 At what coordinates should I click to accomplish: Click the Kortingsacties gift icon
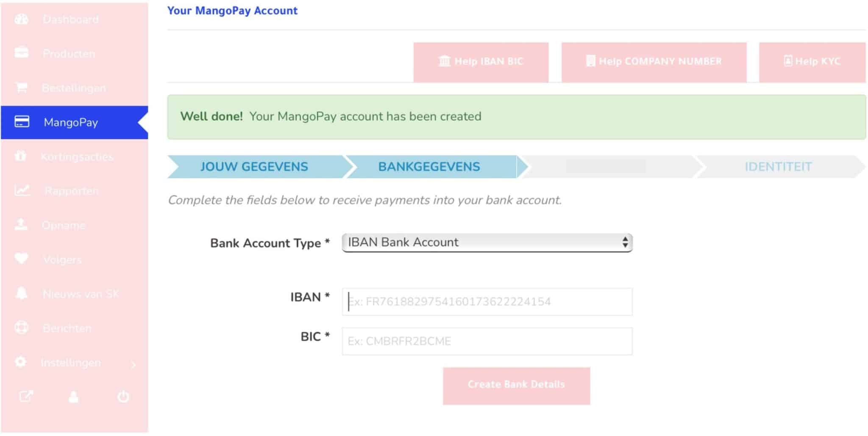[20, 156]
